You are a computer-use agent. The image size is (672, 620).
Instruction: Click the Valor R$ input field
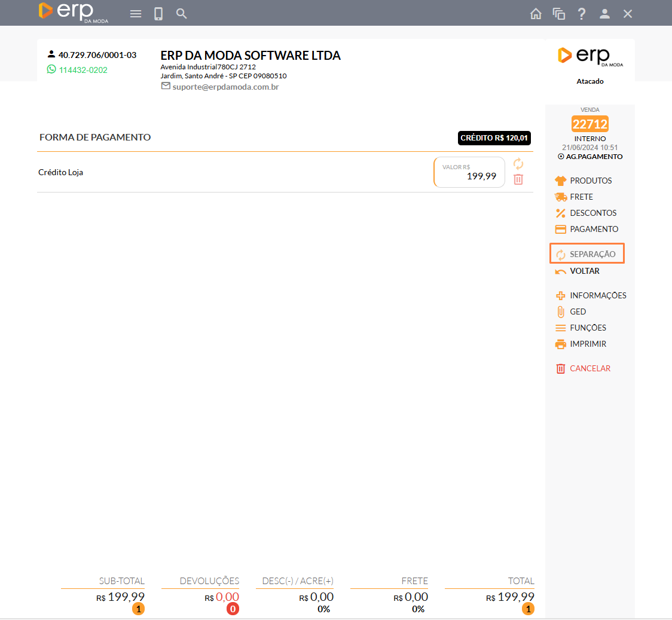(x=469, y=172)
